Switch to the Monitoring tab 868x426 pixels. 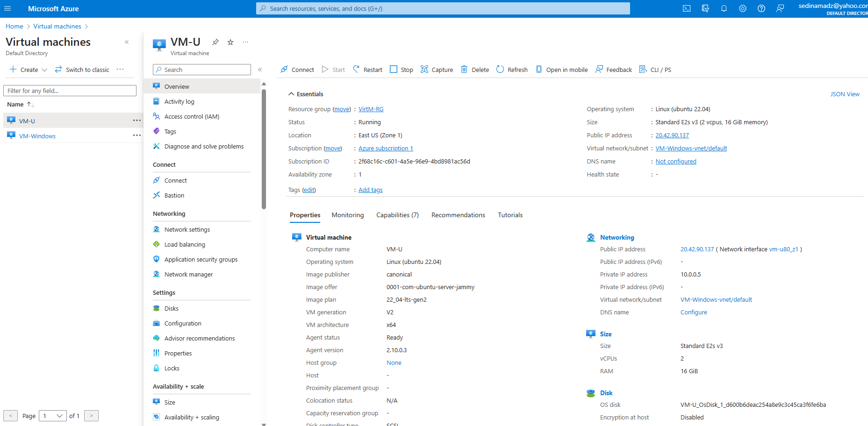(347, 215)
